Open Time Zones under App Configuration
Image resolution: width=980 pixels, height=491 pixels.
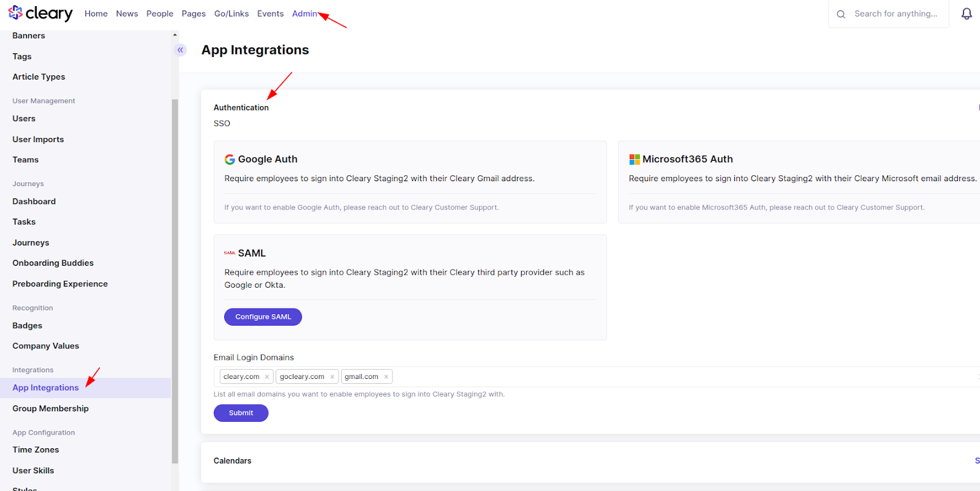(36, 450)
